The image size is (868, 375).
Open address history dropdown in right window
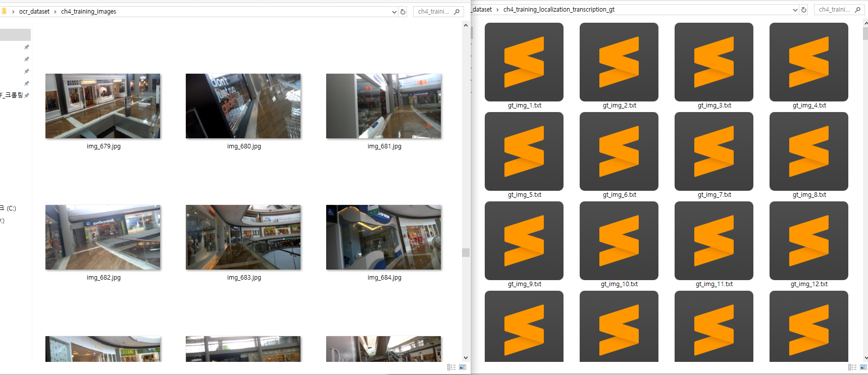(x=795, y=10)
